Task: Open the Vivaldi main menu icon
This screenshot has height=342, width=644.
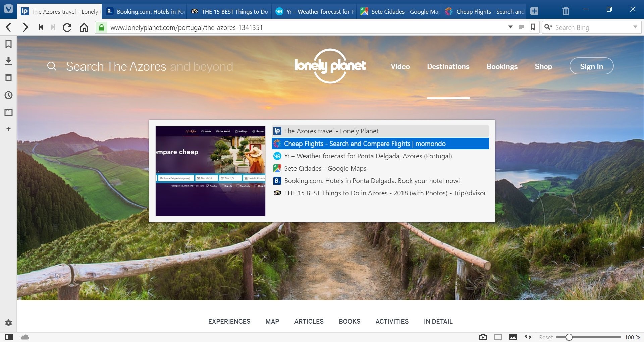Action: click(8, 9)
